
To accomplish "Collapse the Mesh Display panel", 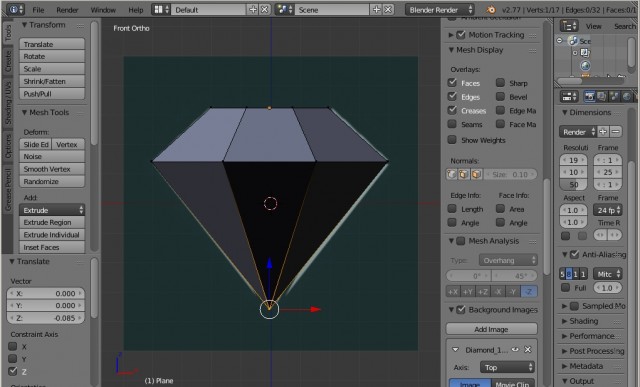I will pos(451,50).
